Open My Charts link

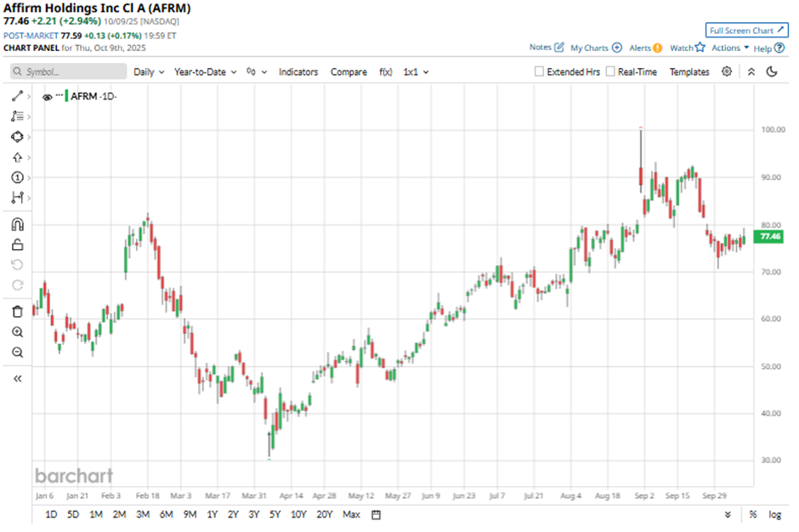596,48
